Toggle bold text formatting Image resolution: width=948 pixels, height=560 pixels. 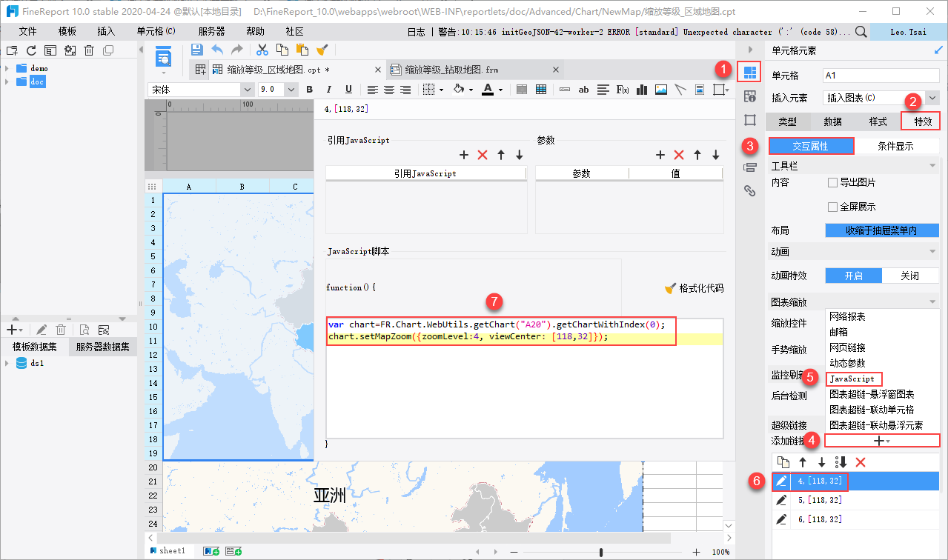tap(310, 90)
